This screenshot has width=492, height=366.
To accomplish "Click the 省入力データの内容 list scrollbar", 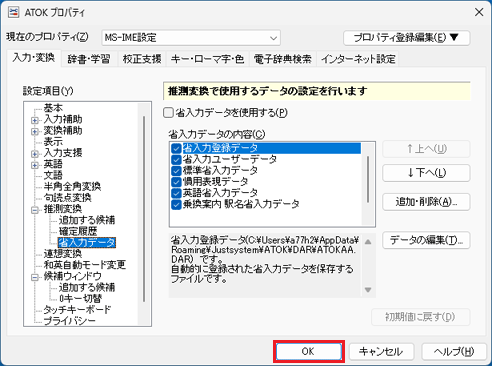I will (368, 179).
